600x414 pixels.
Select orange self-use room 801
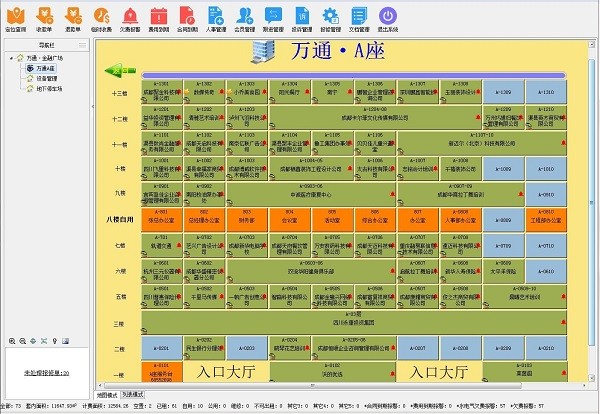click(161, 220)
